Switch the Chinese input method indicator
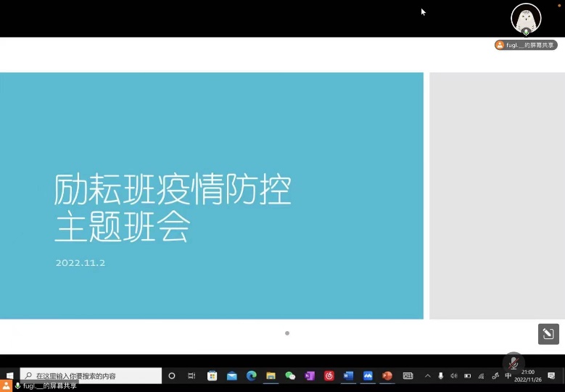Image resolution: width=565 pixels, height=392 pixels. click(x=508, y=376)
